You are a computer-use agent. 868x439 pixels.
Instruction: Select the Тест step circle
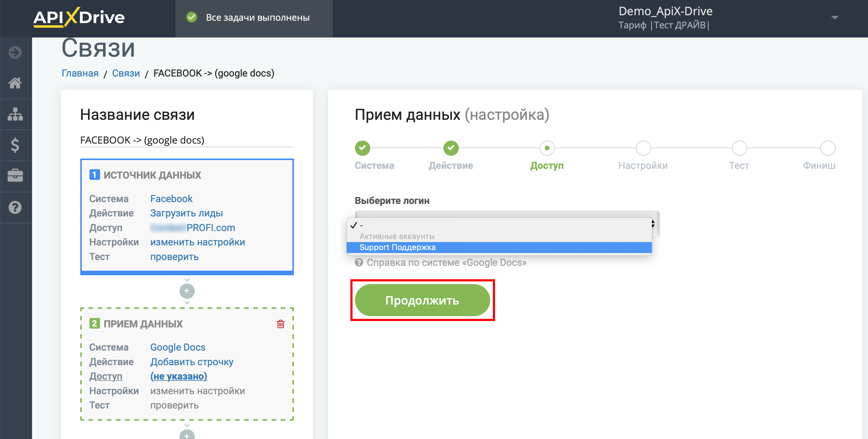(x=739, y=148)
